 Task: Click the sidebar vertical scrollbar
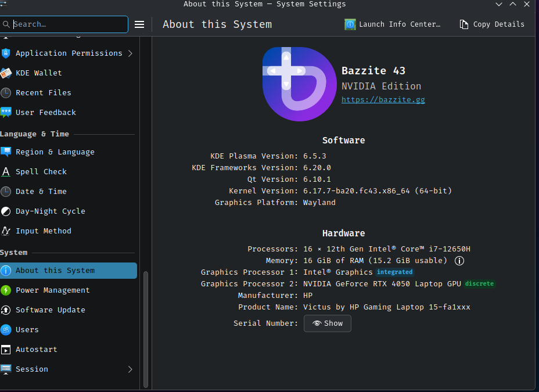click(146, 328)
